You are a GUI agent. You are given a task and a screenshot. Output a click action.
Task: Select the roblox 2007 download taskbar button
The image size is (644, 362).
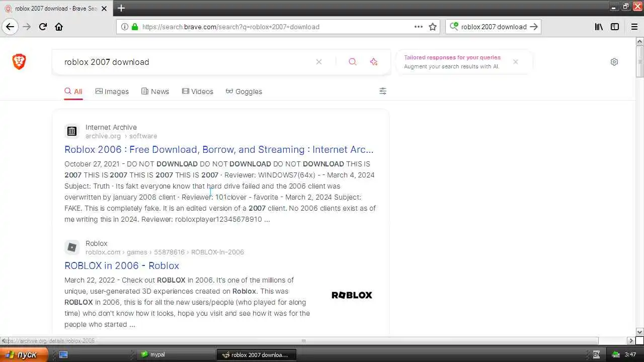(x=256, y=354)
